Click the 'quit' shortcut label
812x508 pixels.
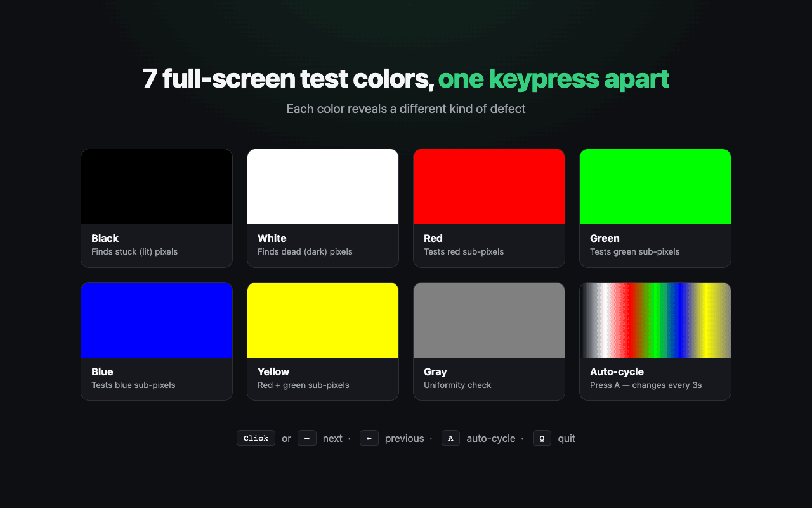(566, 439)
